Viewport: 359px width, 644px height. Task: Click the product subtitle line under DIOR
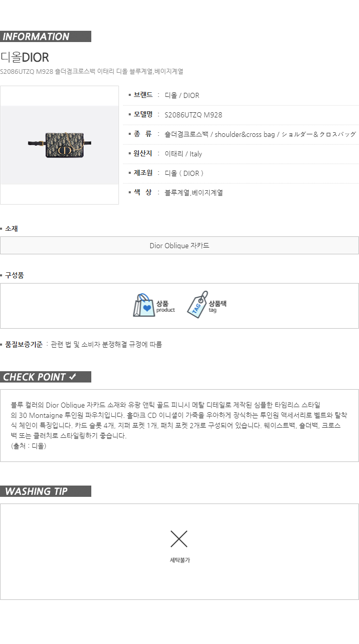tap(92, 71)
